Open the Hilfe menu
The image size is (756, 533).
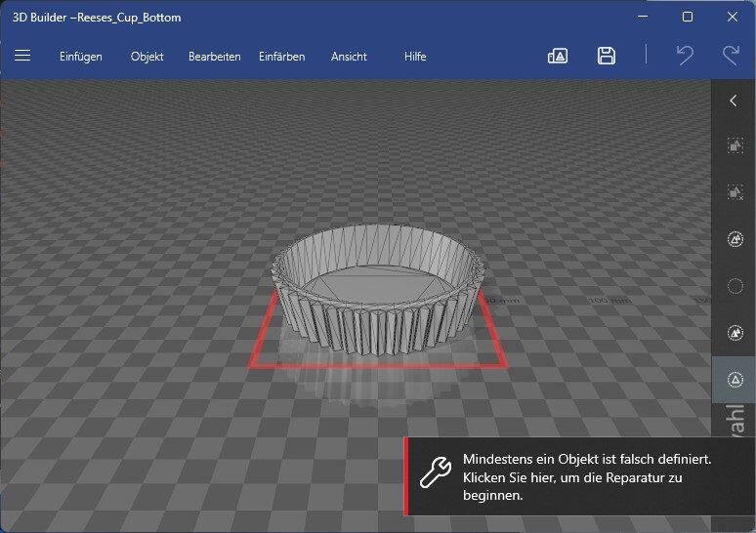point(415,57)
